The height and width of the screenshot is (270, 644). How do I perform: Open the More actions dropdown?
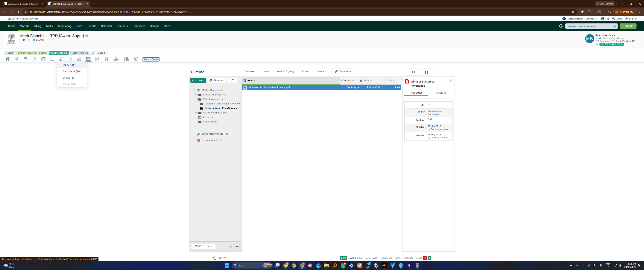click(x=322, y=71)
